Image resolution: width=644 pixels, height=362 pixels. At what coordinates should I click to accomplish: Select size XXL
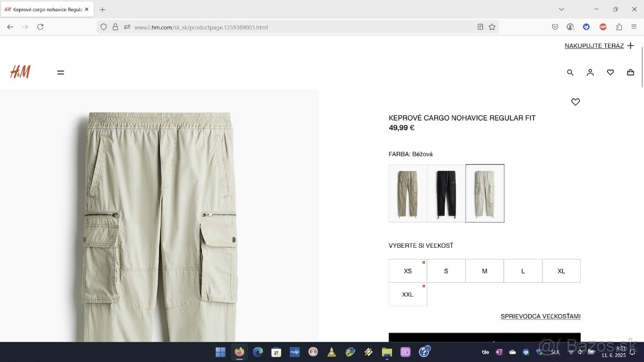pyautogui.click(x=408, y=294)
